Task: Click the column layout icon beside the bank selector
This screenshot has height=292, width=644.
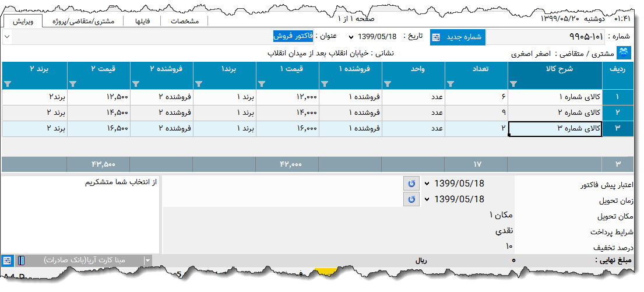Action: (x=22, y=261)
